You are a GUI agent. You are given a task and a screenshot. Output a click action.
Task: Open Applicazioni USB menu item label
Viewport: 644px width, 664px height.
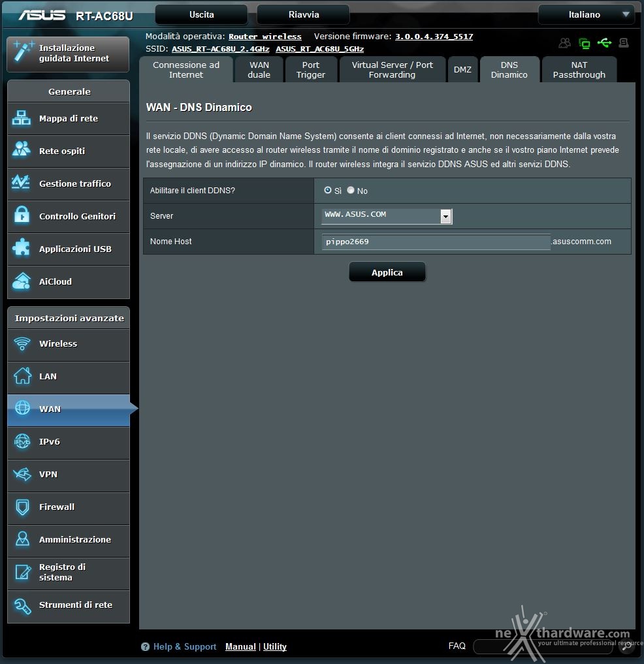pos(75,249)
